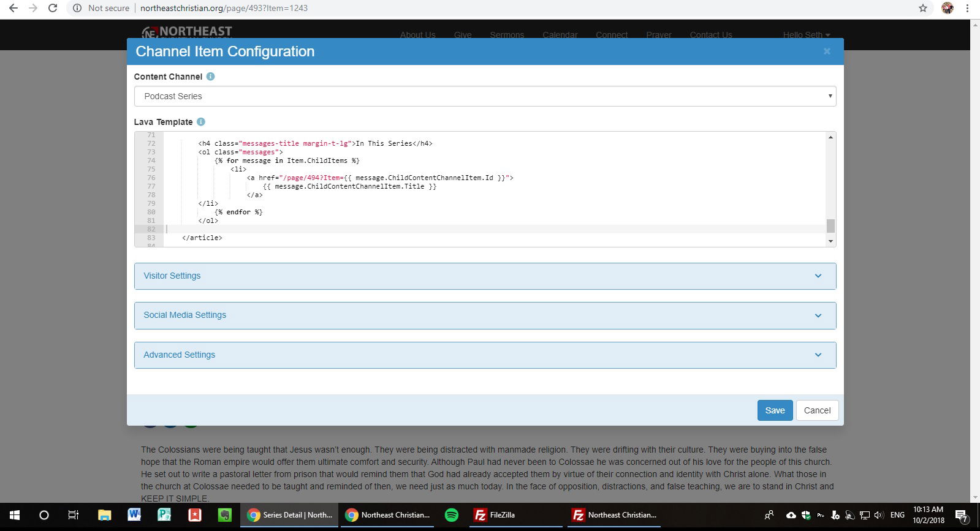Open the Content Channel dropdown
980x531 pixels.
pyautogui.click(x=485, y=96)
